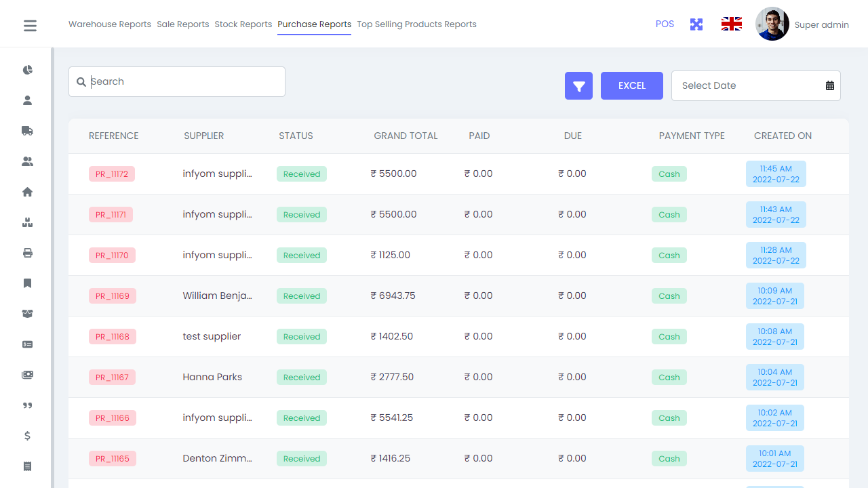Open the POS link

pos(665,24)
